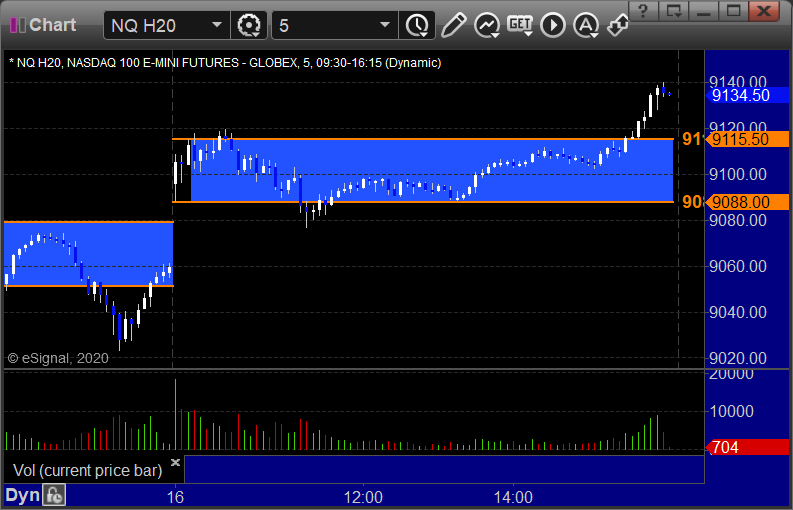Click the 9040.00 price axis label
The image size is (793, 510).
click(738, 312)
